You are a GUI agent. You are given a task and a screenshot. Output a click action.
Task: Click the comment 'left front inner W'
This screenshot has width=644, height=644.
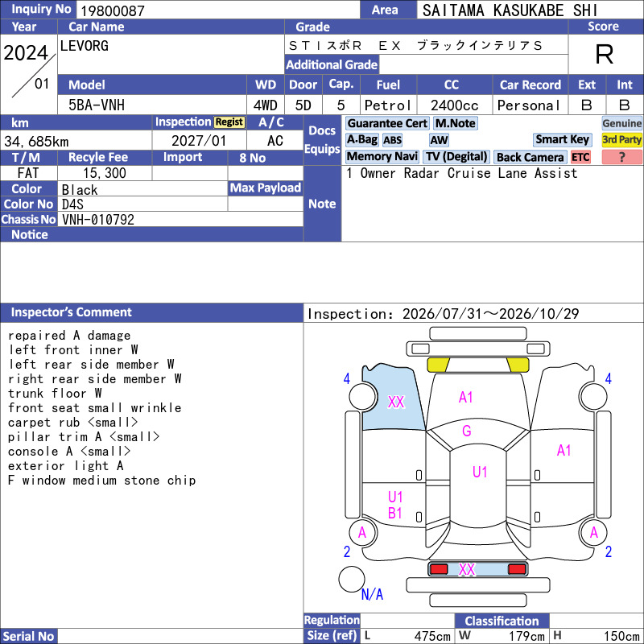coord(72,350)
